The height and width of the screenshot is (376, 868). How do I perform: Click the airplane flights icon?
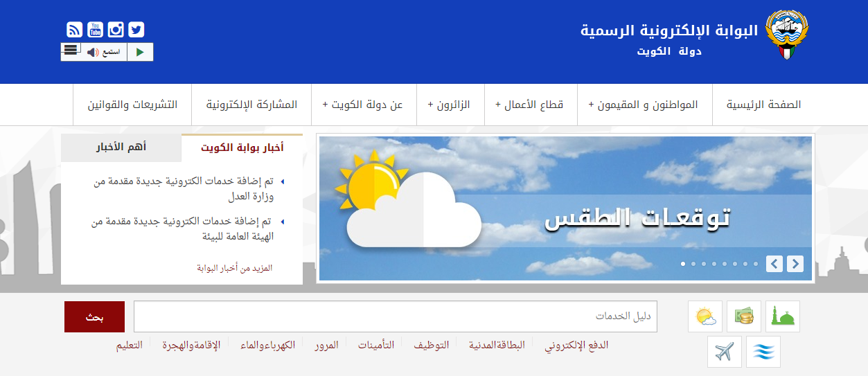pyautogui.click(x=725, y=352)
